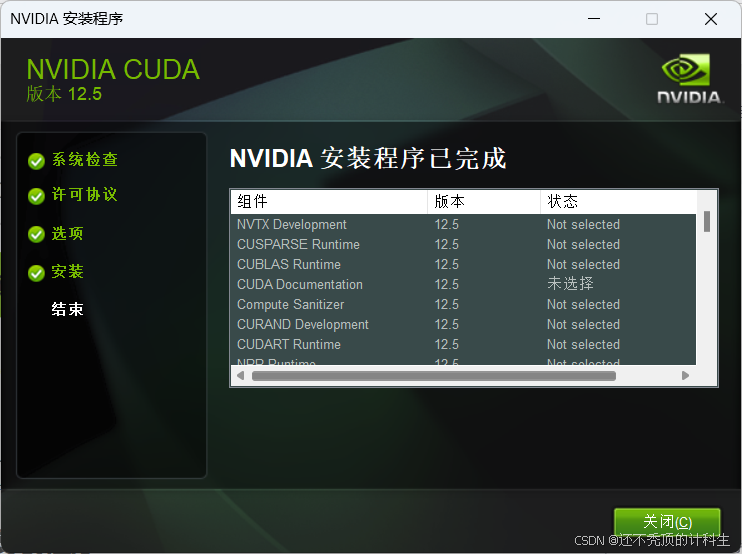Select the Compute Sanitizer row
The image size is (742, 554).
463,304
